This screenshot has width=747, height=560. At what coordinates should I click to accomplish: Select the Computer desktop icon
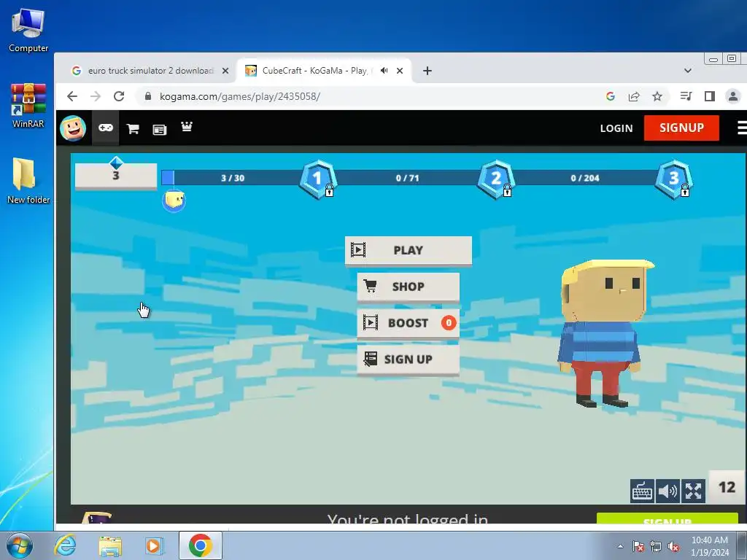point(28,31)
